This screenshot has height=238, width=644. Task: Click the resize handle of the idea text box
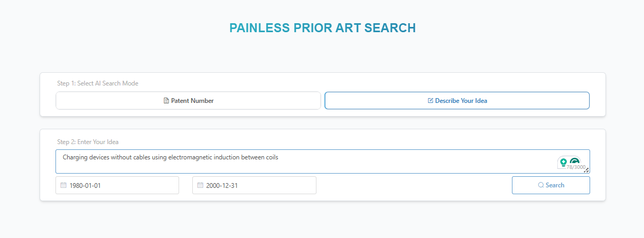586,170
